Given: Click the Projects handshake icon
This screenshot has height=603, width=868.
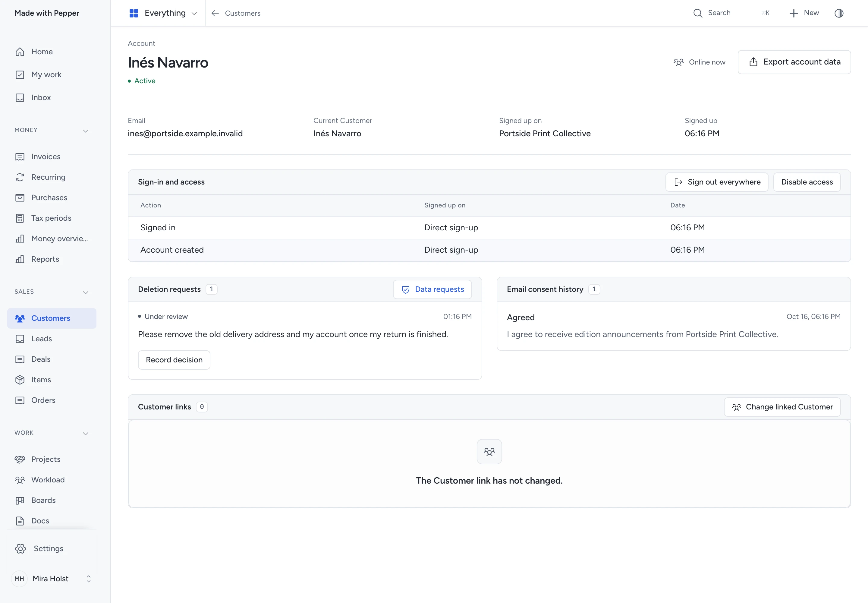Looking at the screenshot, I should (x=20, y=459).
